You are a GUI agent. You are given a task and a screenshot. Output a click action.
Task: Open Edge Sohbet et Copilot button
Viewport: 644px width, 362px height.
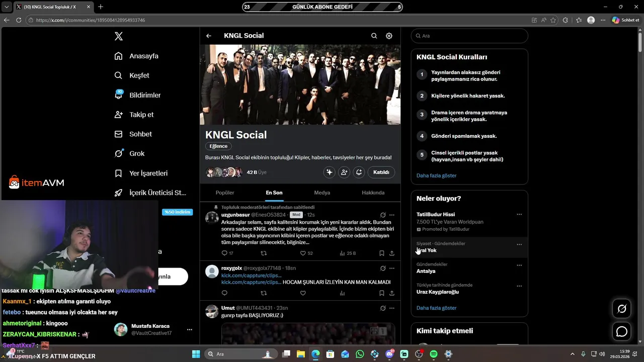pos(625,20)
